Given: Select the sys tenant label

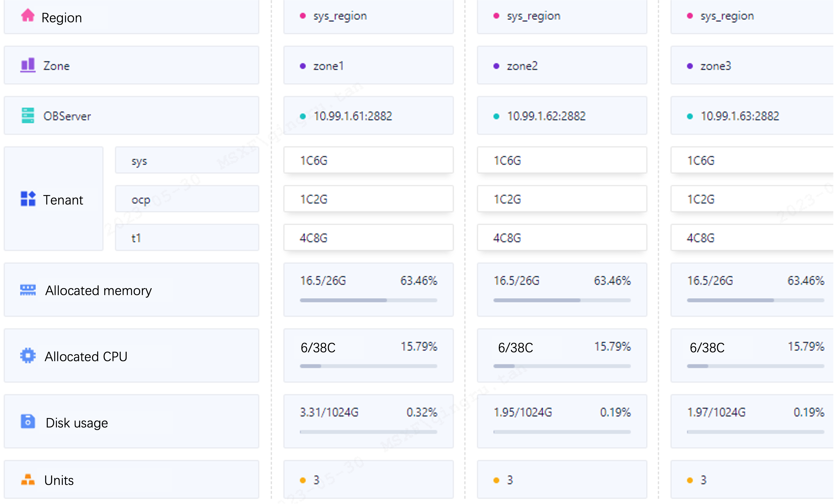Looking at the screenshot, I should 139,161.
